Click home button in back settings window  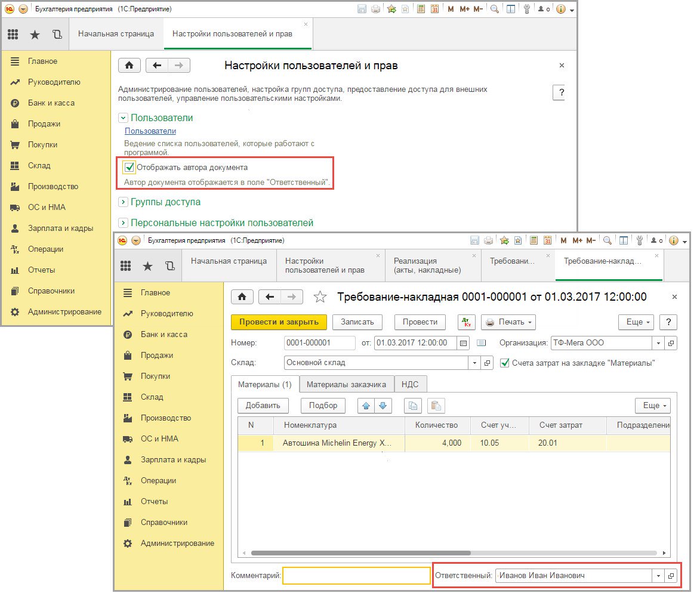click(129, 66)
